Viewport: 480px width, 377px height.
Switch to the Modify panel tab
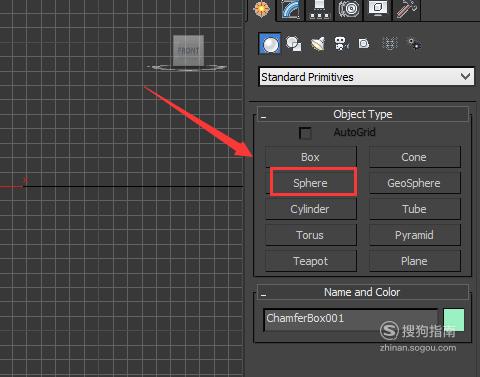[291, 9]
